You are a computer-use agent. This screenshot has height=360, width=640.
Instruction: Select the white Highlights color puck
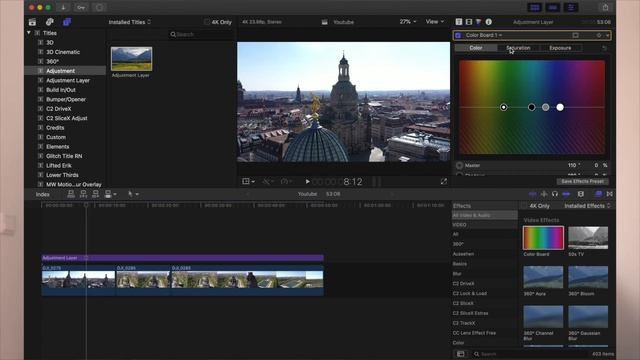(x=560, y=107)
